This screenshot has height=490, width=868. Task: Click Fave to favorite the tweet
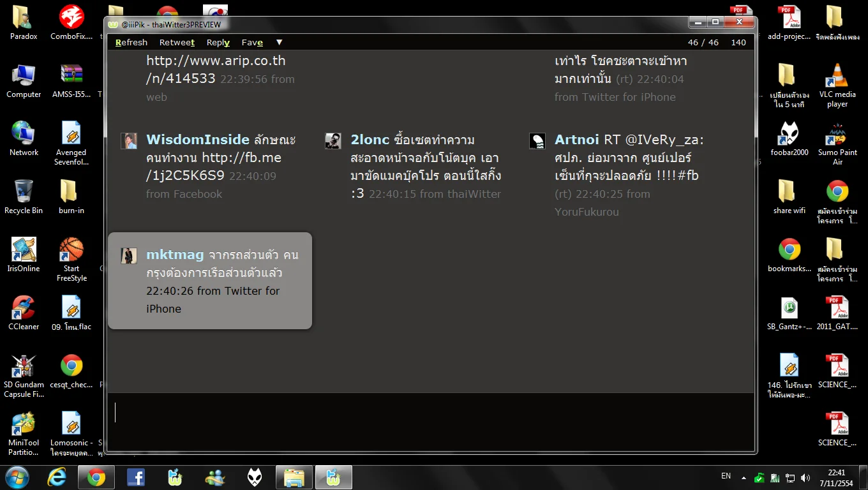252,43
